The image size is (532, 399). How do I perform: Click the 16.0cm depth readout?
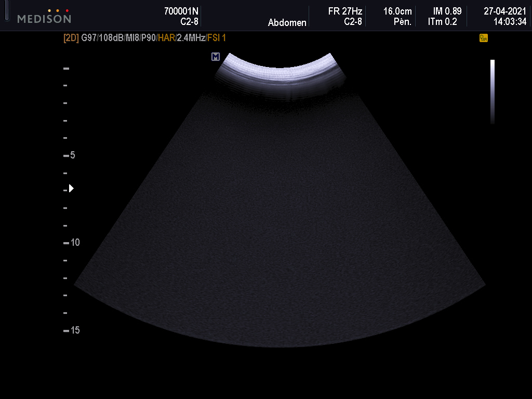click(x=397, y=11)
